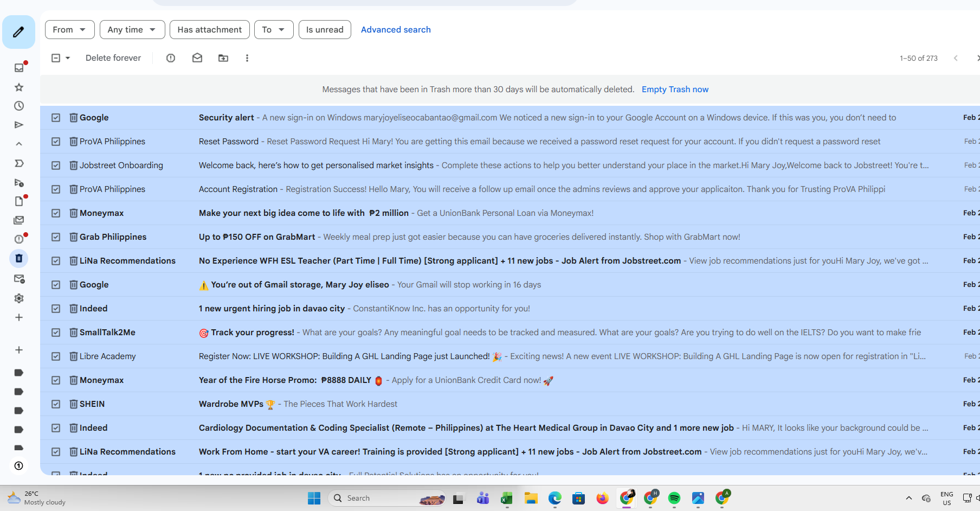980x511 pixels.
Task: Open Microsoft Store from the taskbar
Action: point(578,499)
